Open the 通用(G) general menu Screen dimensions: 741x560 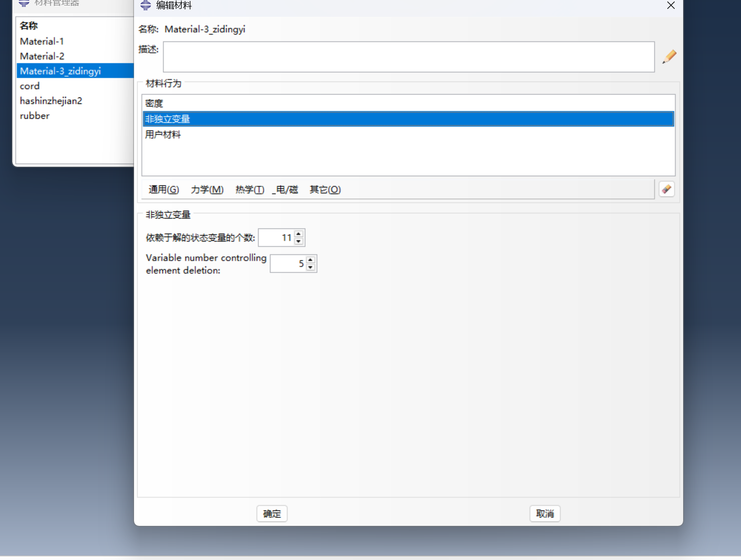[x=164, y=189]
